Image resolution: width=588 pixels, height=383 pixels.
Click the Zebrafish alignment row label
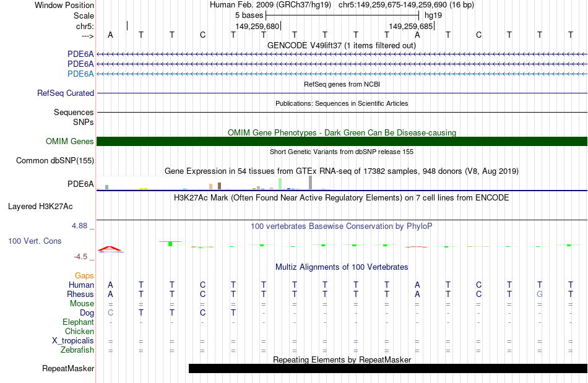tap(77, 350)
